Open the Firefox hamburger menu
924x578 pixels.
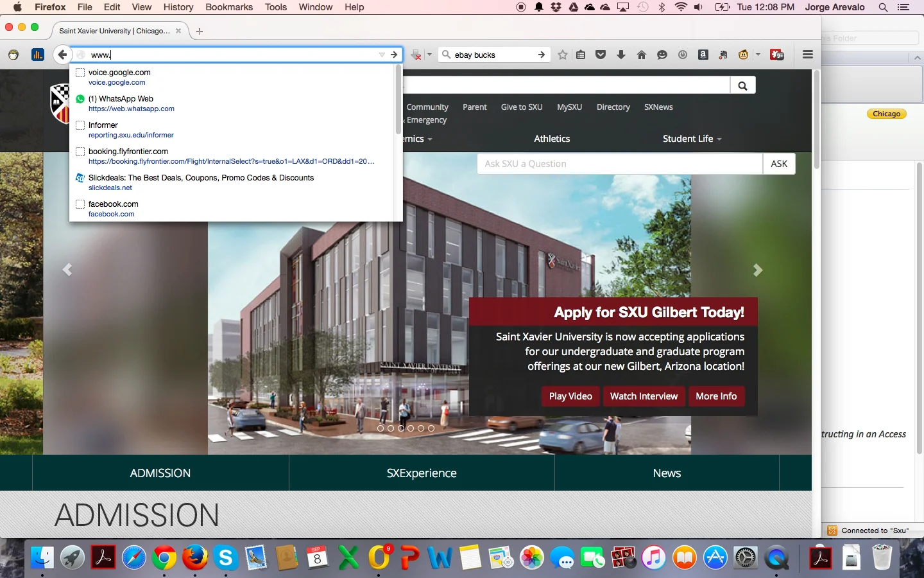tap(808, 55)
